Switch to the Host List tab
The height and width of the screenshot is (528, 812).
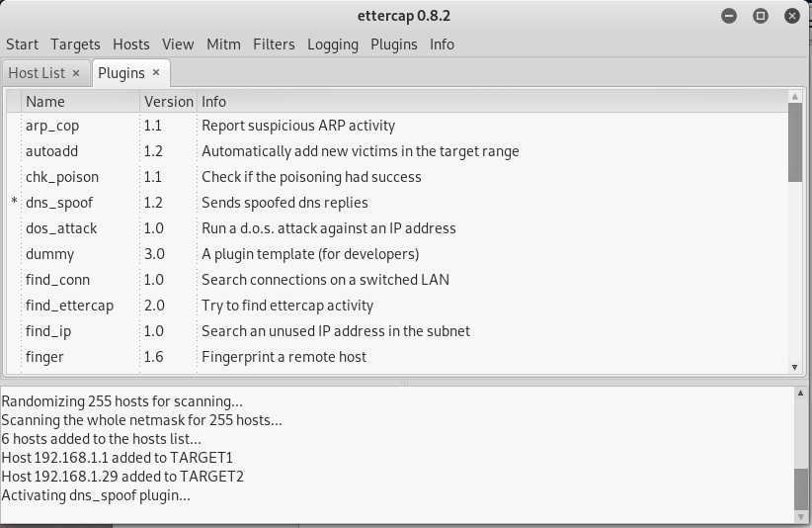(37, 73)
